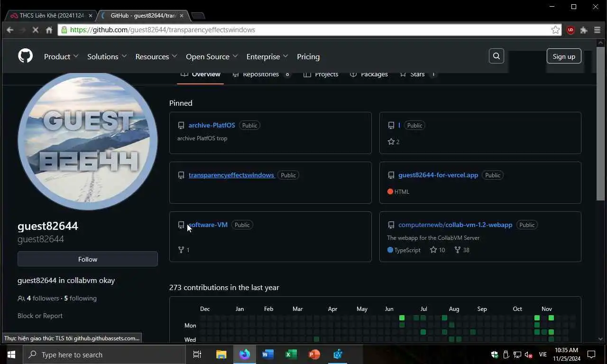Click the browser back arrow
This screenshot has height=364, width=607.
pyautogui.click(x=10, y=30)
